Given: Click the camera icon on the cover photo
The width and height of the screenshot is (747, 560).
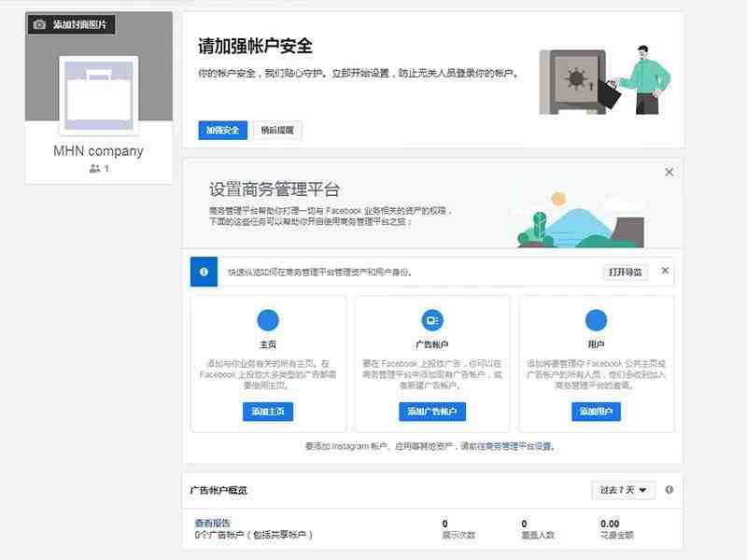Looking at the screenshot, I should pyautogui.click(x=39, y=24).
